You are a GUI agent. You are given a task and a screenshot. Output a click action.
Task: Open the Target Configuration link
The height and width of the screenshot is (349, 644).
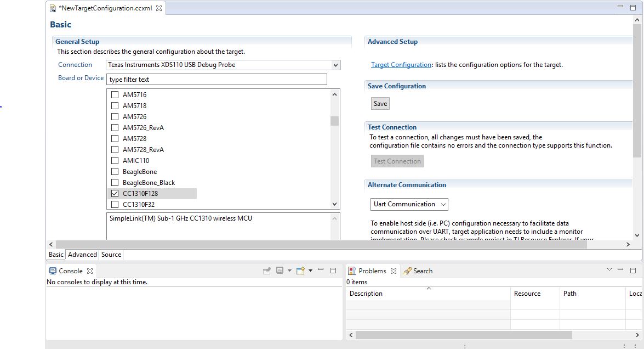tap(401, 65)
